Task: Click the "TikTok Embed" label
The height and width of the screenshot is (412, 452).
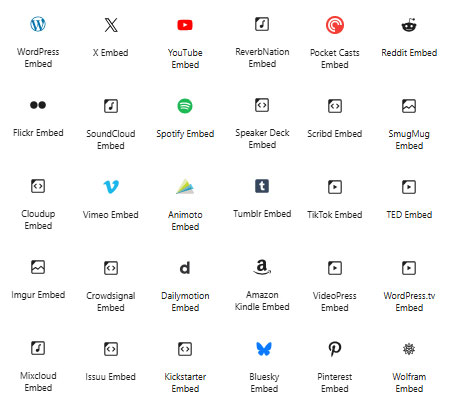Action: pyautogui.click(x=335, y=215)
